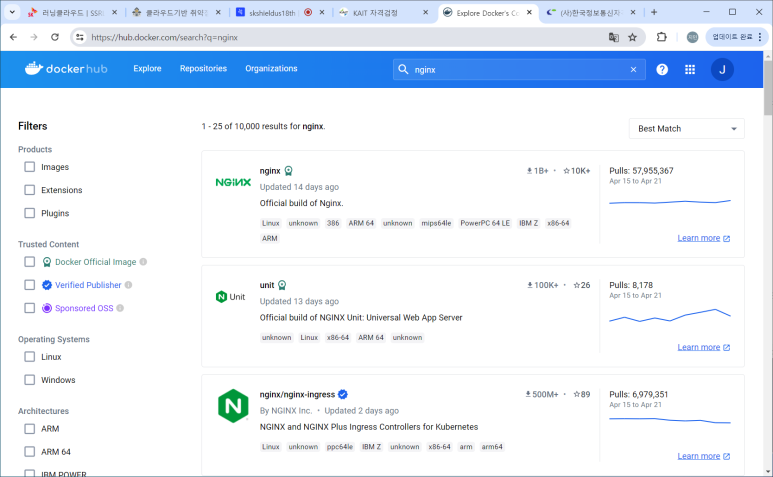773x477 pixels.
Task: Click the nginx pulls trend chart
Action: tap(670, 202)
